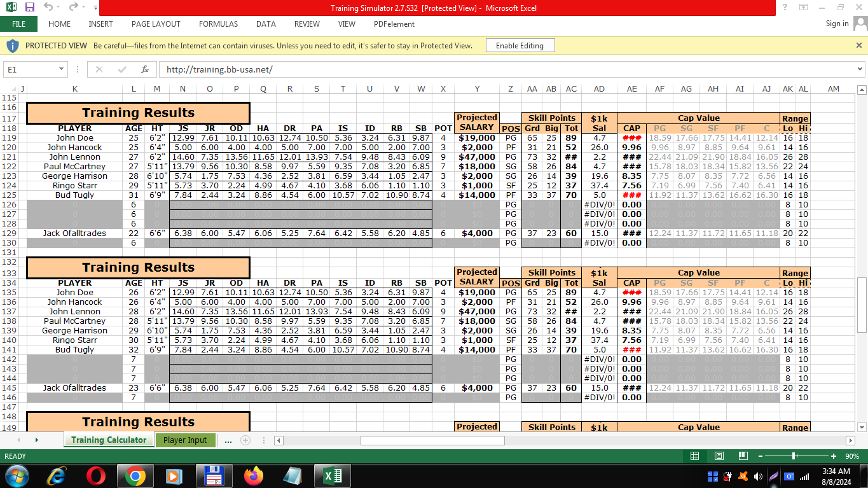Open Google Chrome from taskbar

pyautogui.click(x=135, y=476)
